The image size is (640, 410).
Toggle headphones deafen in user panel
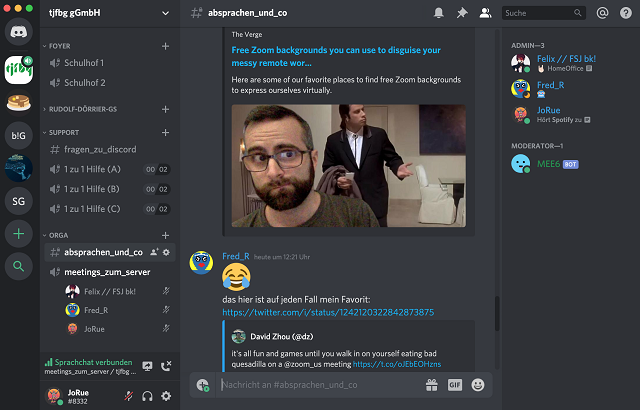point(147,396)
